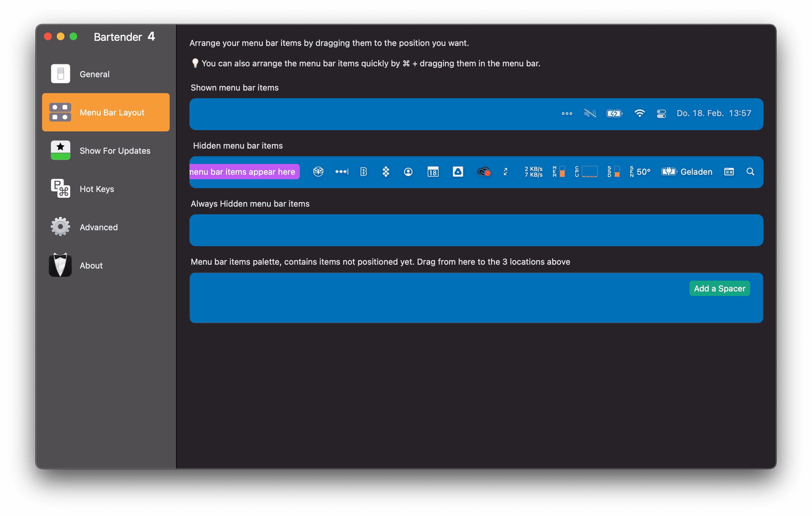
Task: Select the SSD disk usage indicator
Action: click(x=613, y=172)
